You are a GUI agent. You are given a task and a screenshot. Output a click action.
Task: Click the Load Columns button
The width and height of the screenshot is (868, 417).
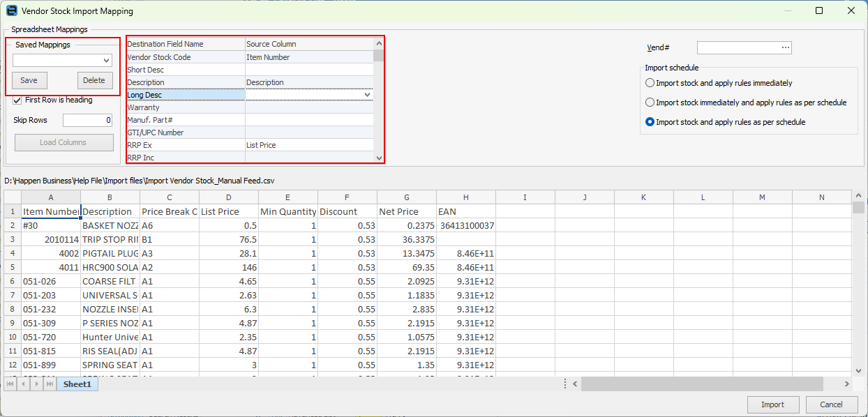pyautogui.click(x=63, y=142)
